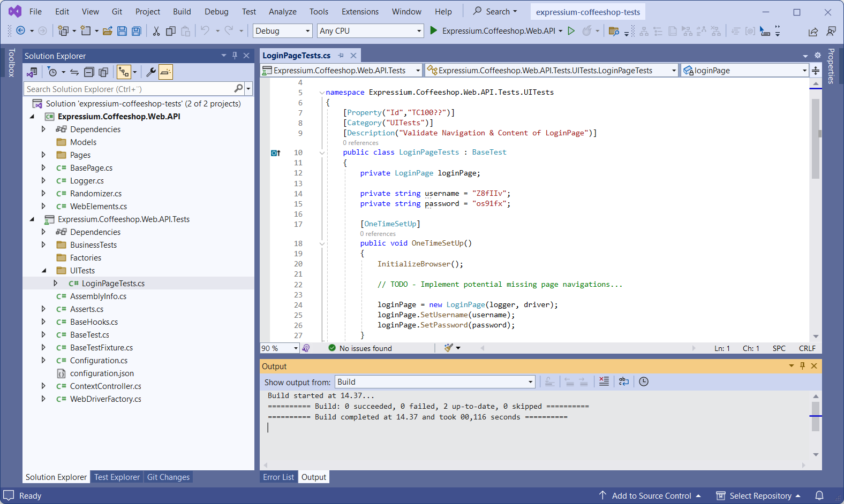The image size is (844, 504).
Task: Click the editor settings gear icon
Action: tap(818, 55)
